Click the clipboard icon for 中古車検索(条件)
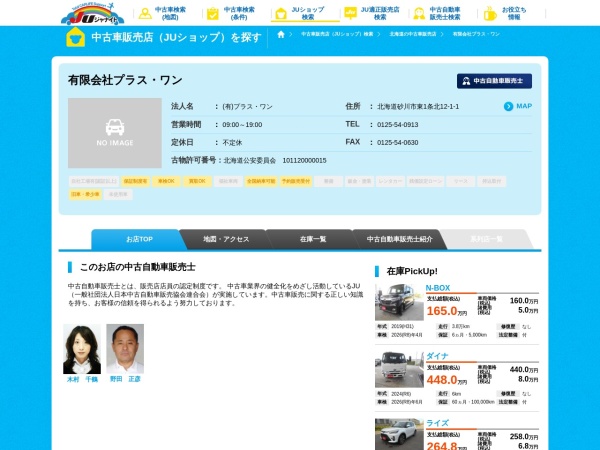Image resolution: width=600 pixels, height=450 pixels. (x=213, y=13)
